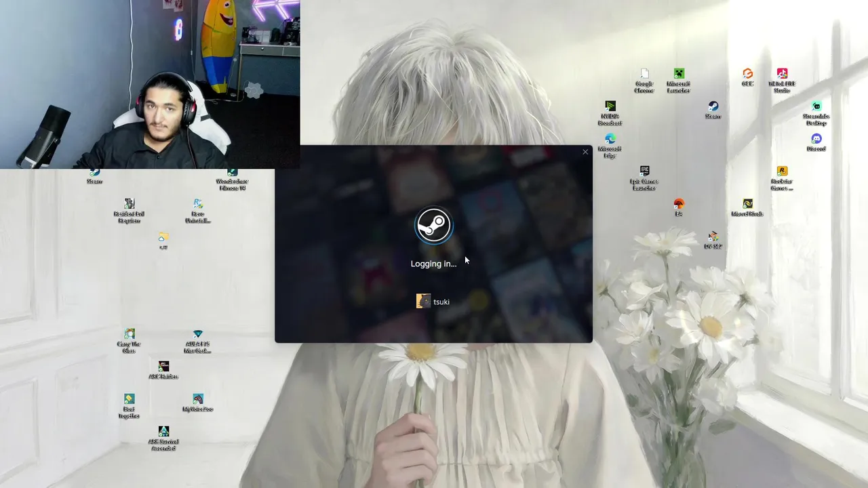Open the MyVoiceZoo desktop shortcut
Screen dimensions: 868x488
coord(197,403)
